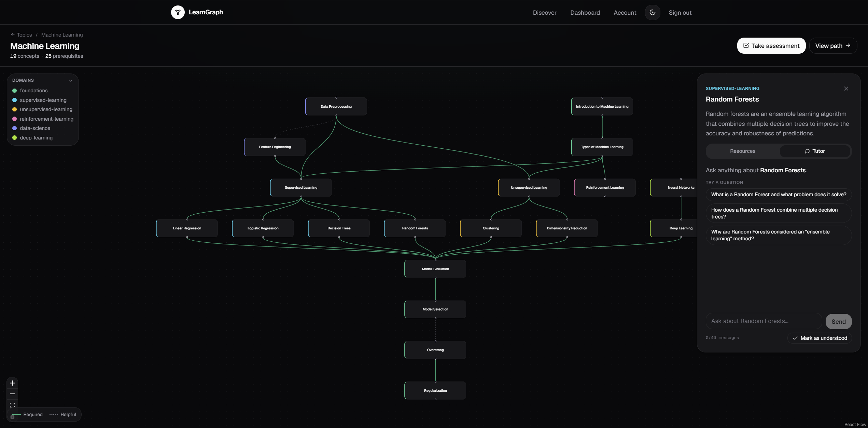Image resolution: width=868 pixels, height=428 pixels.
Task: Zoom out the graph with minus icon
Action: click(12, 394)
